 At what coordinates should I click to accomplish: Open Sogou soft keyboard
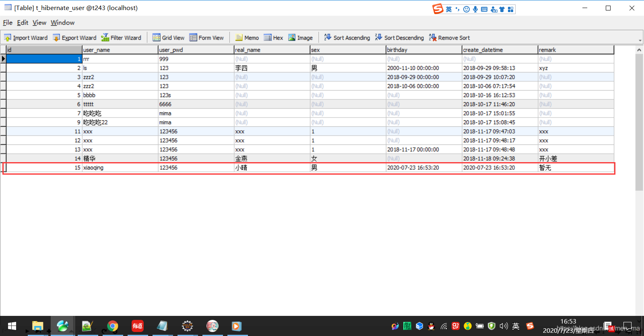click(484, 9)
